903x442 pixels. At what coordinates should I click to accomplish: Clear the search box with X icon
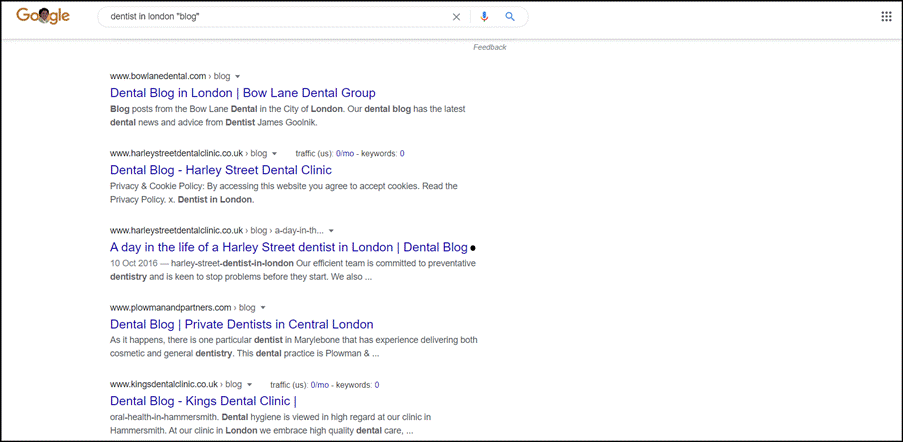(456, 17)
